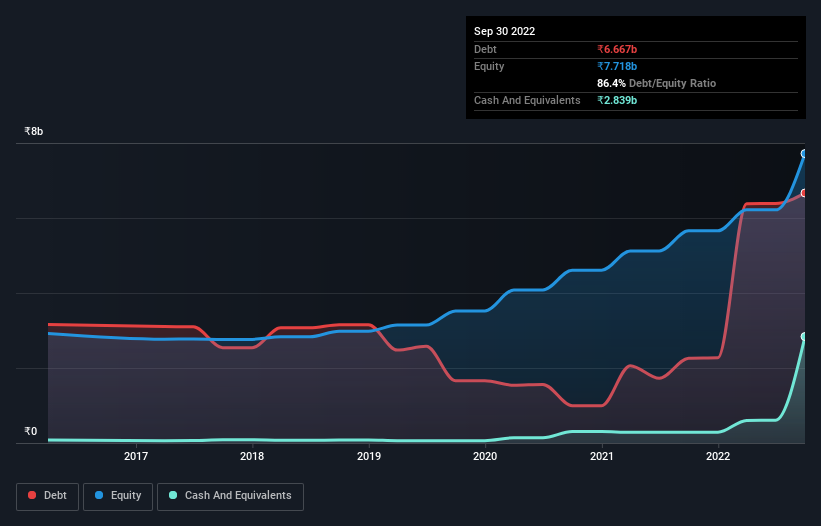Click the teal Cash And Equivalents dot
The image size is (821, 526).
pos(173,495)
